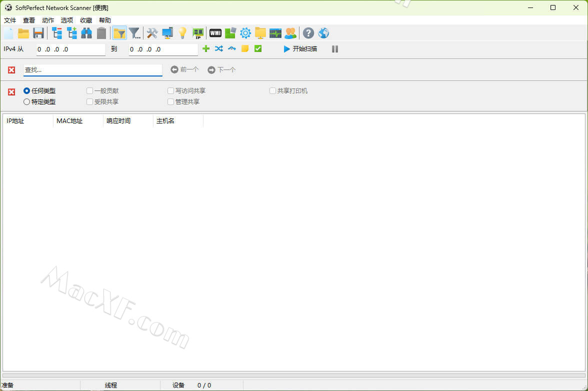Click the network card IP icon
The width and height of the screenshot is (588, 391).
pyautogui.click(x=198, y=33)
